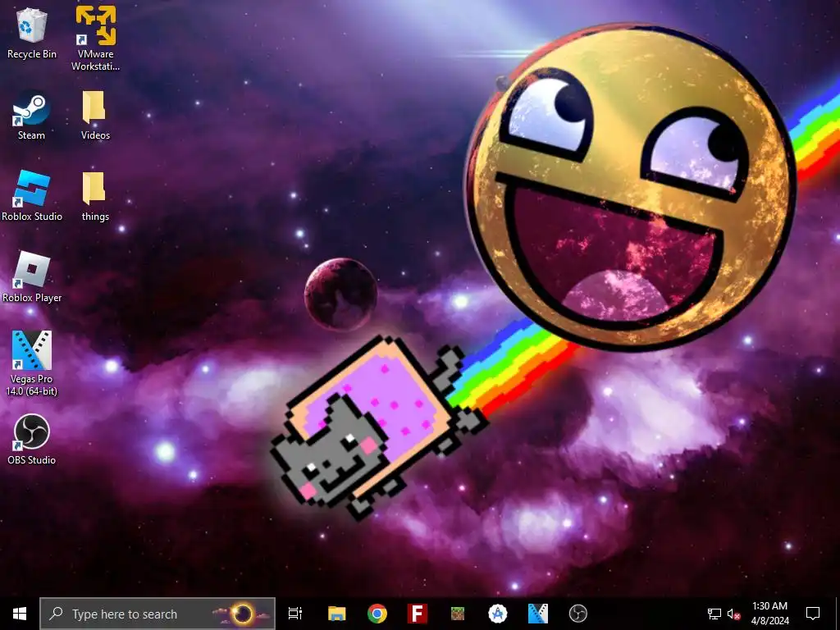Select the OBS Studio desktop shortcut
The image size is (840, 630).
point(32,440)
